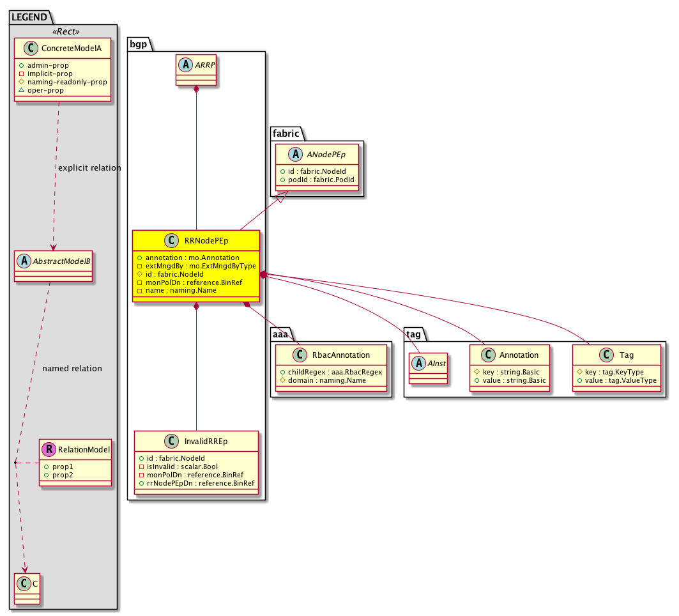This screenshot has height=616, width=679.
Task: Click the RbacAnnotation class icon
Action: point(296,355)
